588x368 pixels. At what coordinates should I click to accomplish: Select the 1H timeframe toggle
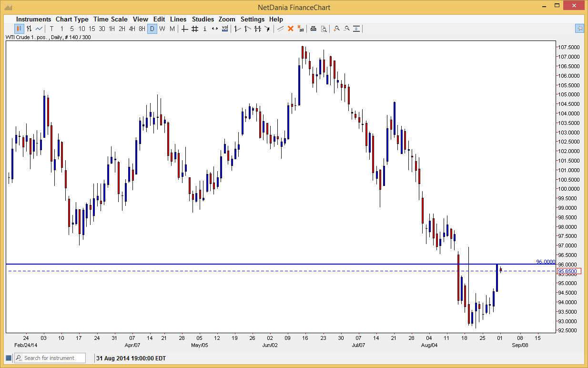tap(112, 29)
